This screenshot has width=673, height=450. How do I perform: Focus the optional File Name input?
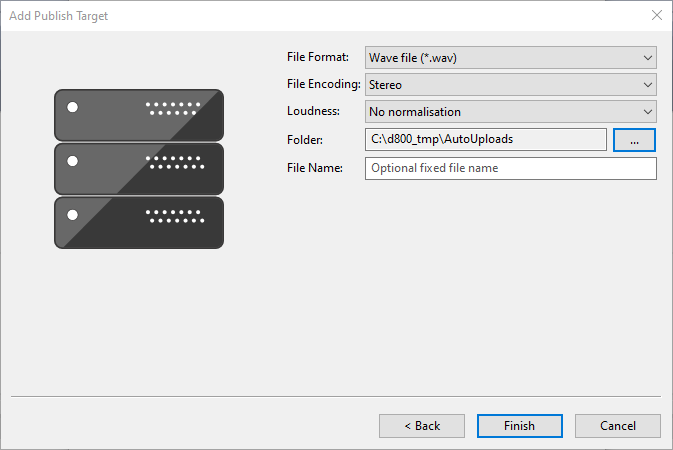point(510,168)
